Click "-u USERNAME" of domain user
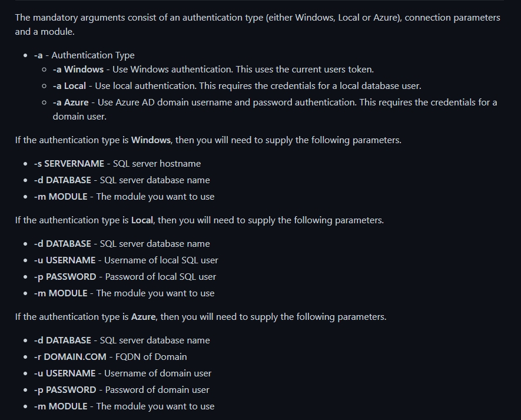Viewport: 521px width, 420px height. pyautogui.click(x=64, y=373)
